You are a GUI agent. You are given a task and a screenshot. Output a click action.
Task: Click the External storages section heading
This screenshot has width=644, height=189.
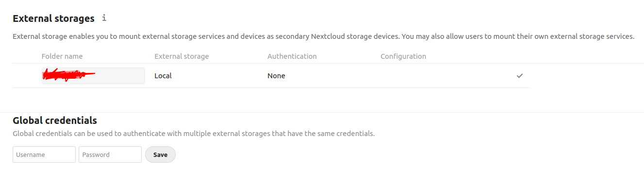click(53, 18)
